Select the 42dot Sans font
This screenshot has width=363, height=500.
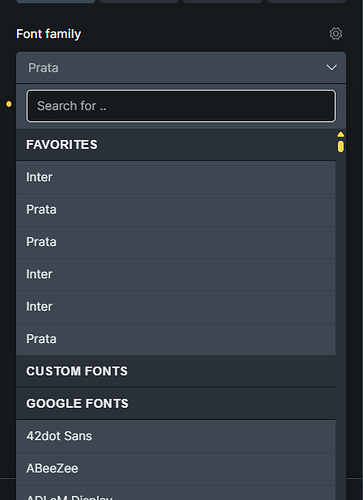[x=176, y=436]
